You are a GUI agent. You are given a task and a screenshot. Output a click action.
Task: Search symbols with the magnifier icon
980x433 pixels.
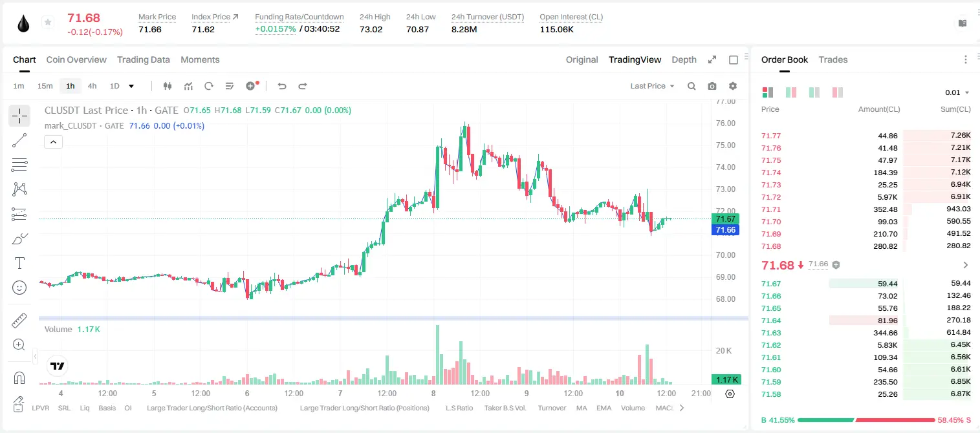[x=691, y=86]
